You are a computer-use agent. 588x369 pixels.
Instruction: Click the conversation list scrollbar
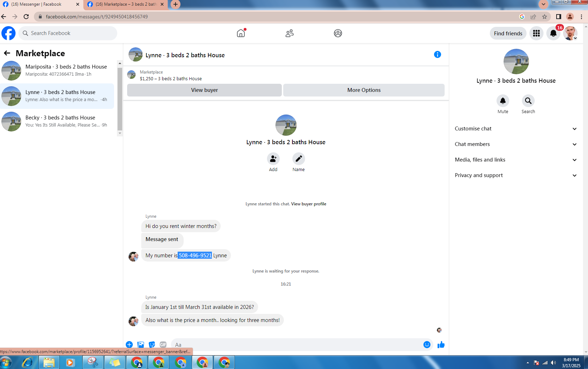click(120, 98)
